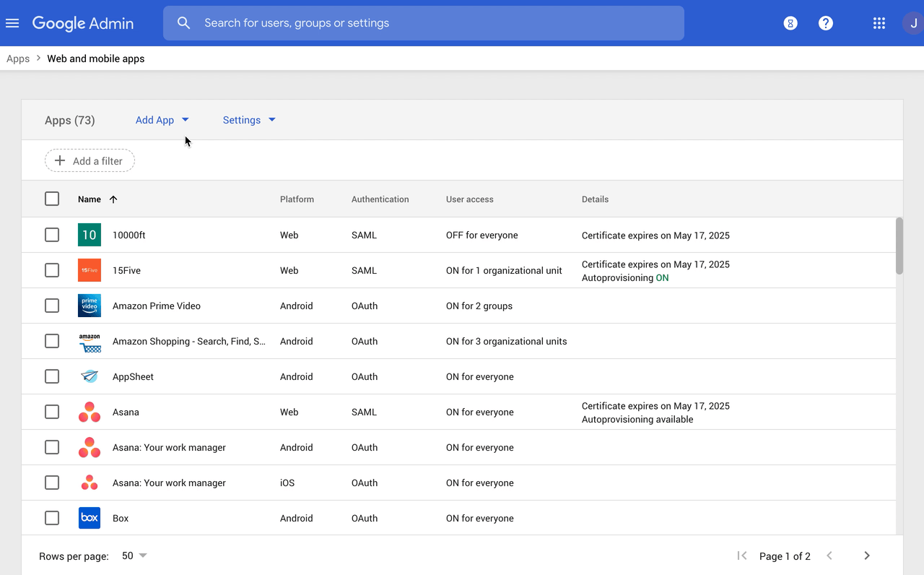Jump to first page icon
The image size is (924, 575).
pos(741,555)
